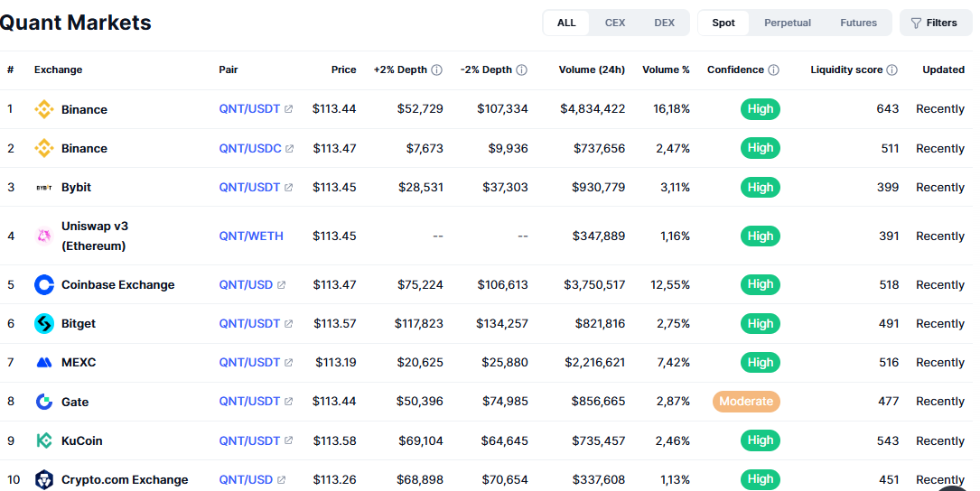Click the Binance logo in the QNT/USDC row
The height and width of the screenshot is (491, 980).
pyautogui.click(x=43, y=148)
